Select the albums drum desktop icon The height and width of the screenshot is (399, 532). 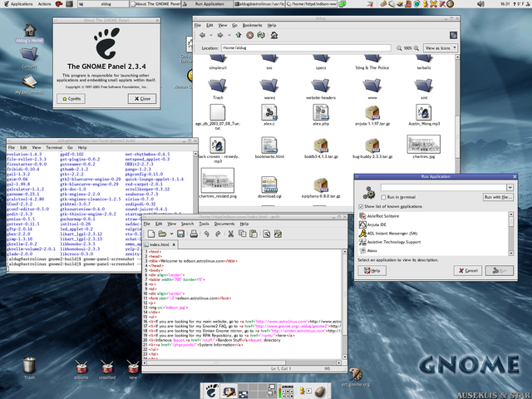(x=81, y=369)
